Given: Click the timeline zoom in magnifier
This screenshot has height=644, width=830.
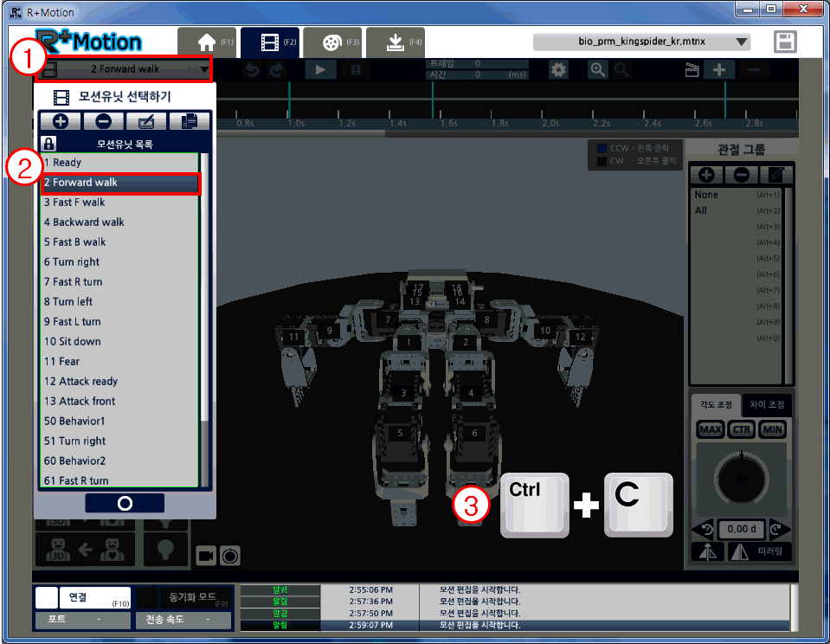Looking at the screenshot, I should pyautogui.click(x=597, y=70).
